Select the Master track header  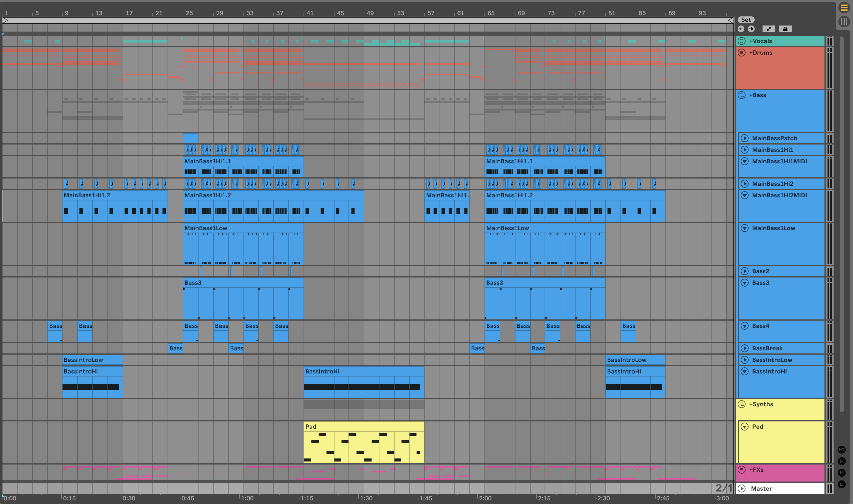point(781,489)
